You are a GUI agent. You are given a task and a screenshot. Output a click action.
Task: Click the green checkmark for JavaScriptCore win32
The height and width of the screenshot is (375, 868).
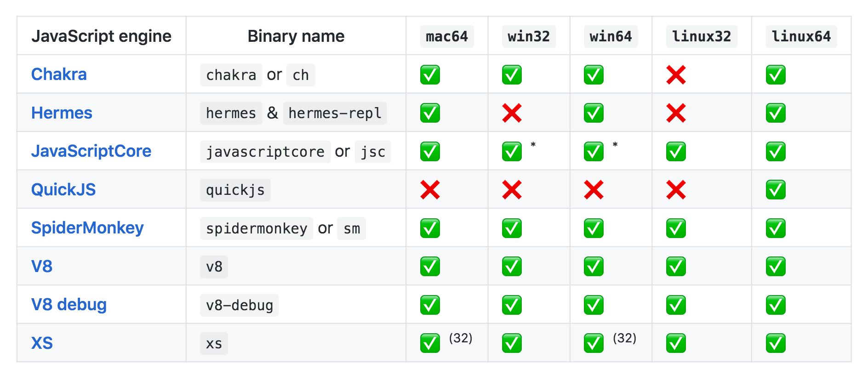click(x=512, y=152)
